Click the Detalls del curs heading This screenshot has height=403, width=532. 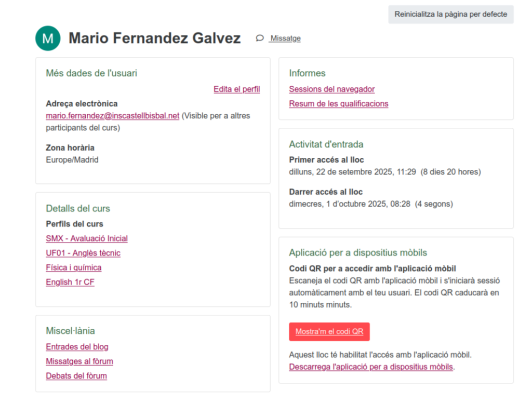coord(78,209)
